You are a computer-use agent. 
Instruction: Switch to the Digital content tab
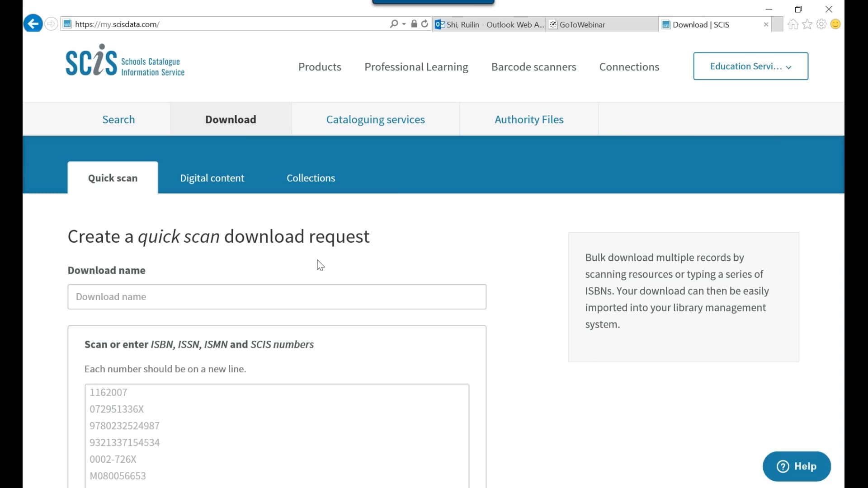point(212,178)
